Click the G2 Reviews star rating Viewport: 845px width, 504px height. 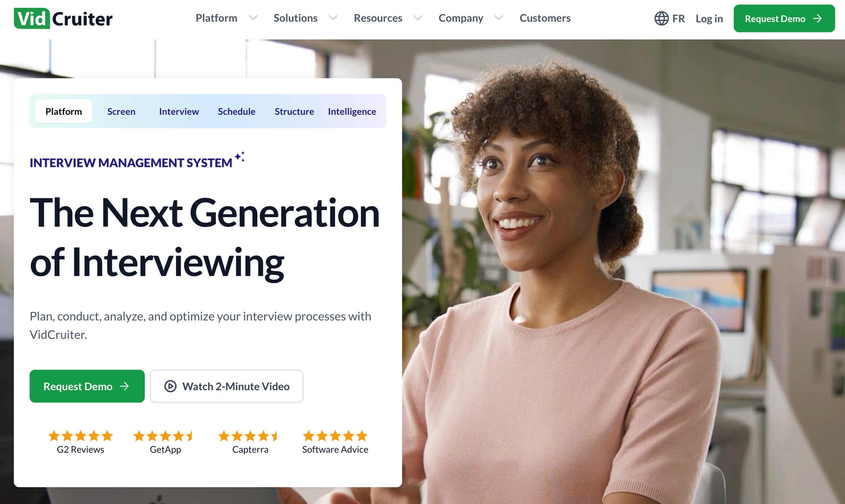[80, 436]
